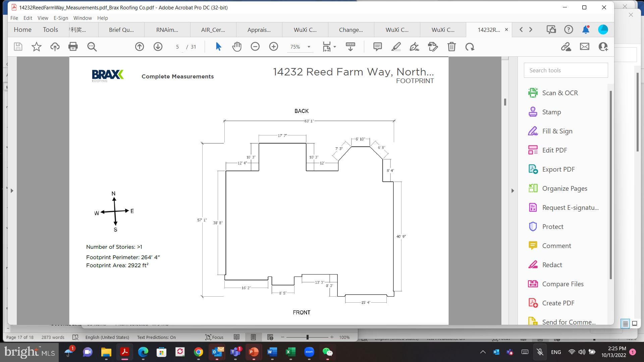
Task: Add a sticky note comment
Action: (377, 47)
